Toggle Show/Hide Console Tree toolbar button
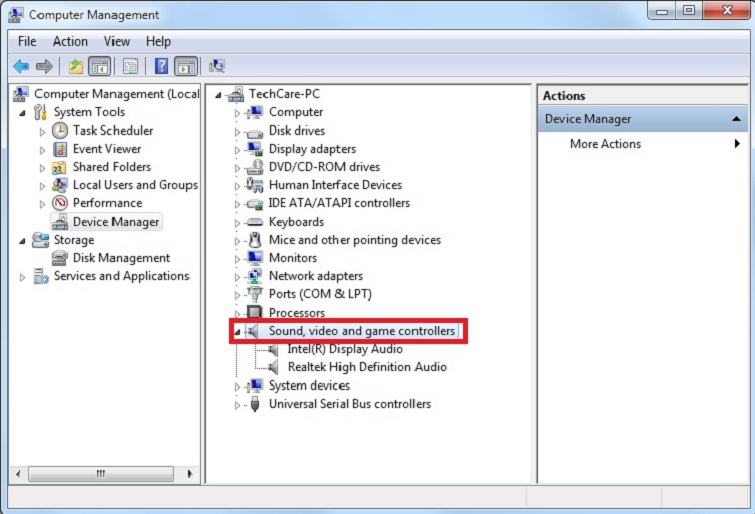The height and width of the screenshot is (514, 755). 99,67
